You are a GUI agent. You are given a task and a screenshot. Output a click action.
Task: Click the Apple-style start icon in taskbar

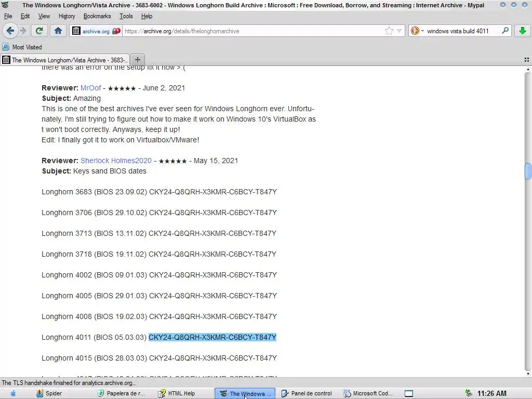13,393
